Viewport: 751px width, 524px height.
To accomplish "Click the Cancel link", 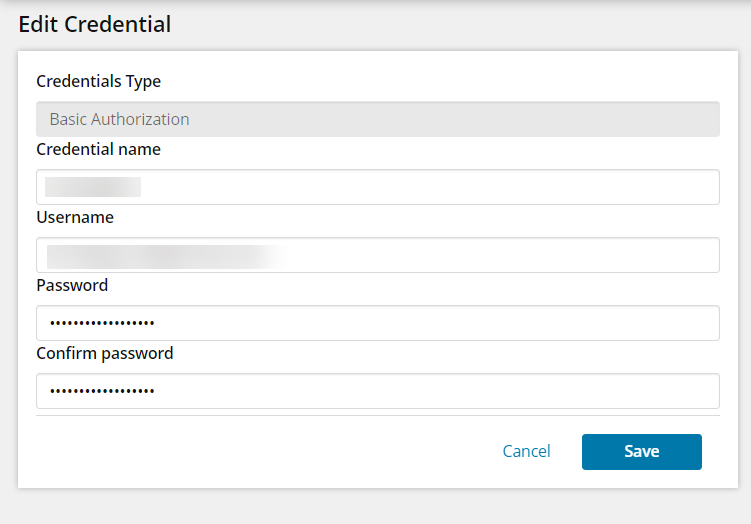I will 526,451.
